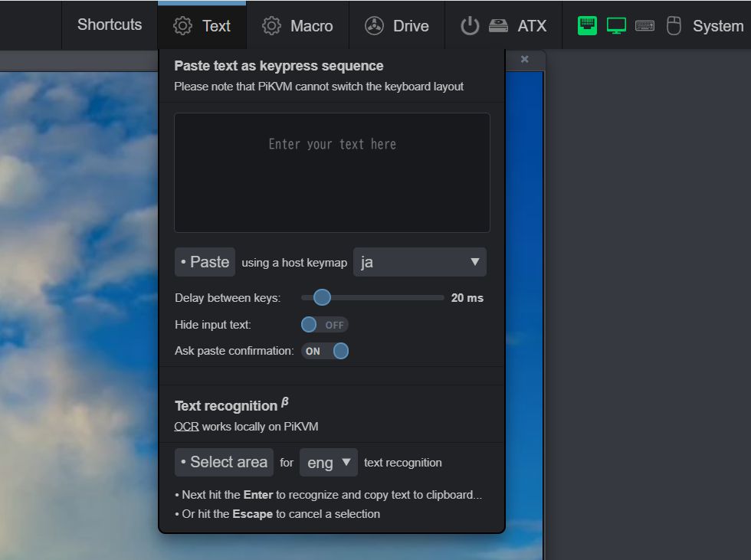Screen dimensions: 751x560
Task: Click the mouse status icon
Action: [x=674, y=26]
